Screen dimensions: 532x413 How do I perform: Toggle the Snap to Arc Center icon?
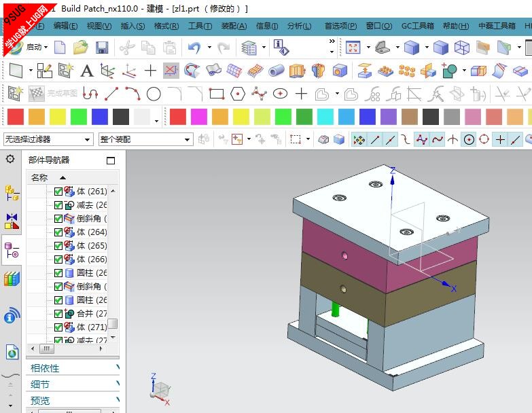coord(469,139)
